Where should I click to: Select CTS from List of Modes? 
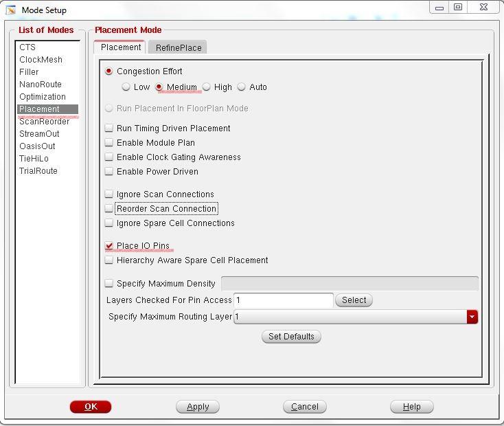pyautogui.click(x=27, y=47)
